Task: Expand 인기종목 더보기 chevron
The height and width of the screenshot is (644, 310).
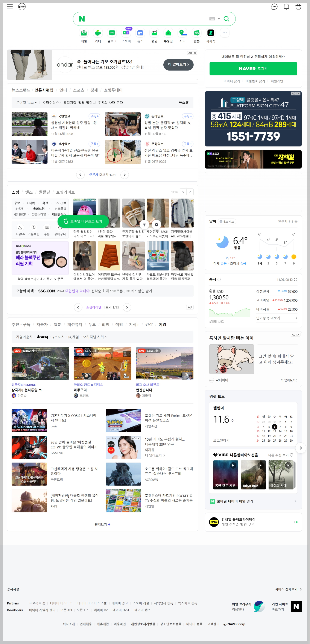Action: coord(296,318)
